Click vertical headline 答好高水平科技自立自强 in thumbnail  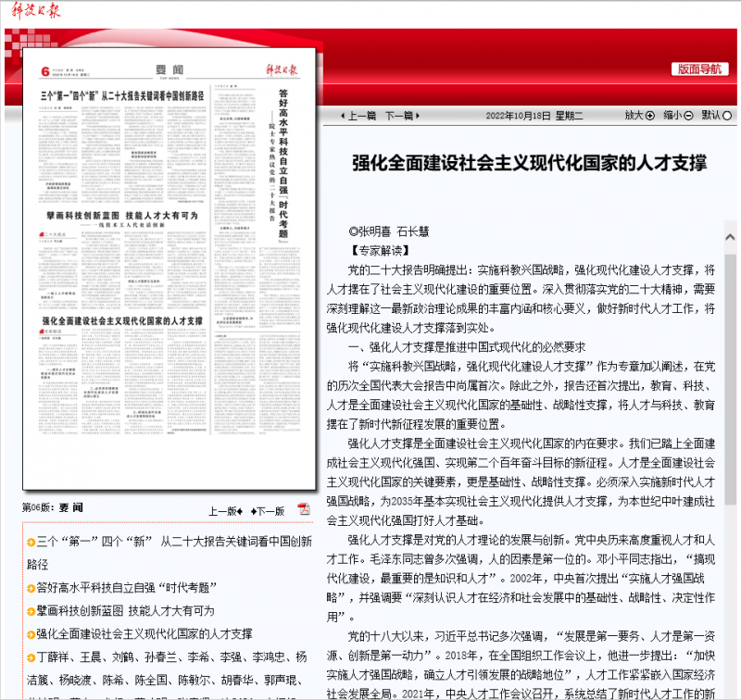click(x=283, y=166)
